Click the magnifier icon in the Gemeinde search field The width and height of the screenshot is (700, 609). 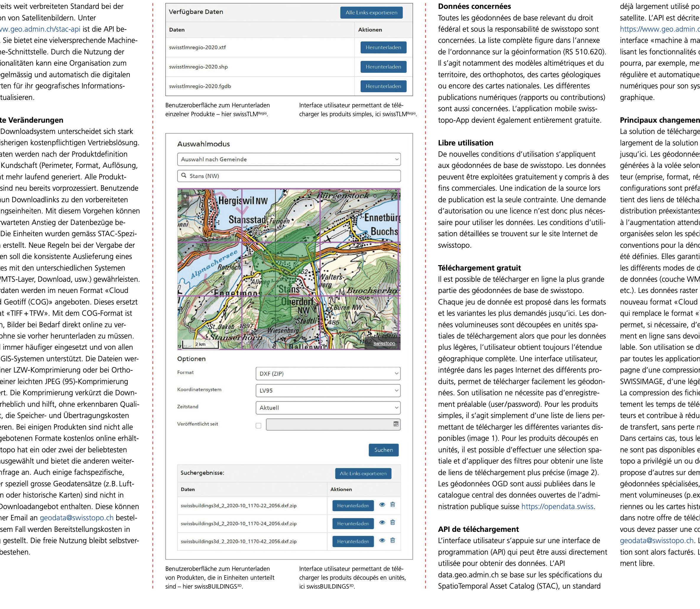[x=184, y=175]
